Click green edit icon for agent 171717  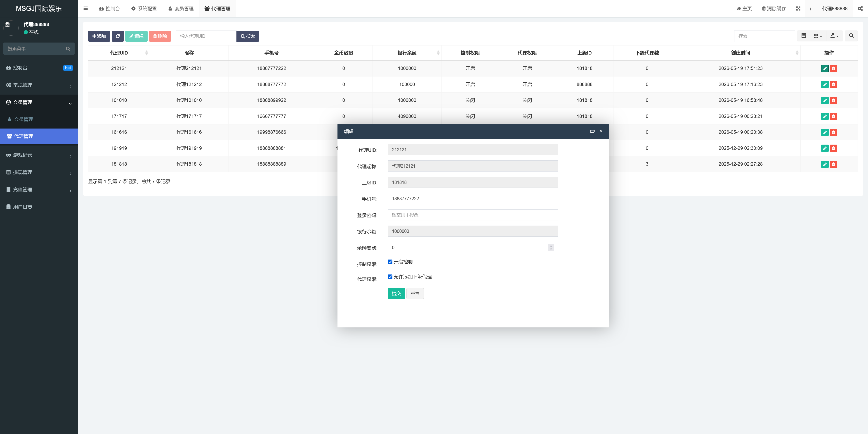pos(825,116)
